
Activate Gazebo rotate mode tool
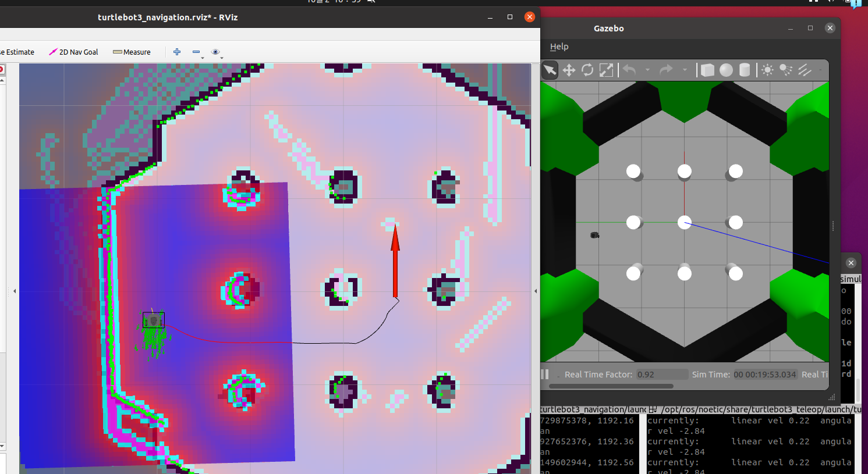click(x=587, y=70)
